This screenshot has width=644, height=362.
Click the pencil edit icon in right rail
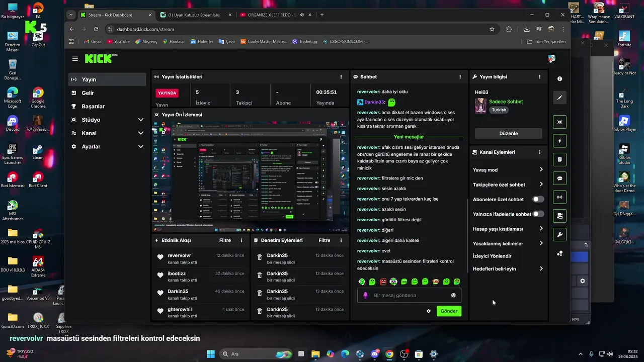coord(559,98)
